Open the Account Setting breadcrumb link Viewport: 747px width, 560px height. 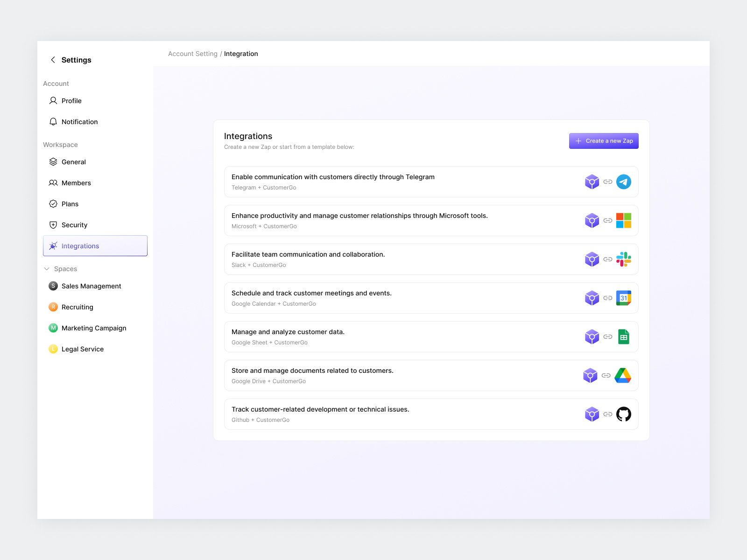point(192,54)
